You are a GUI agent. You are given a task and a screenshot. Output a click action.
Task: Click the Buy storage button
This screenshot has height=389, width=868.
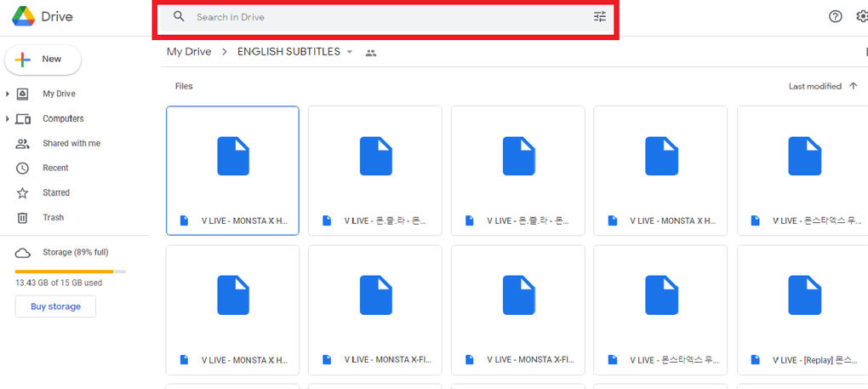click(55, 306)
